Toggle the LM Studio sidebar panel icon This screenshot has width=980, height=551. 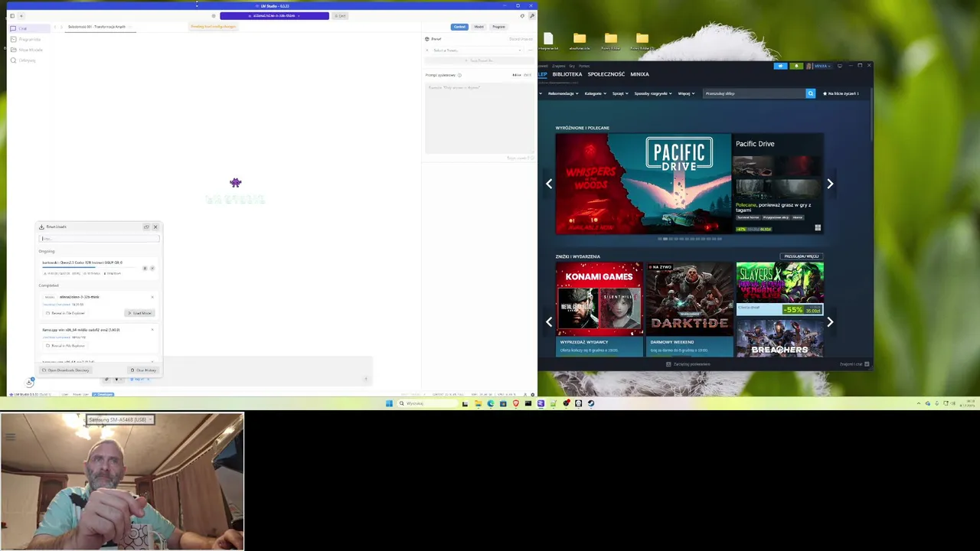pyautogui.click(x=12, y=16)
